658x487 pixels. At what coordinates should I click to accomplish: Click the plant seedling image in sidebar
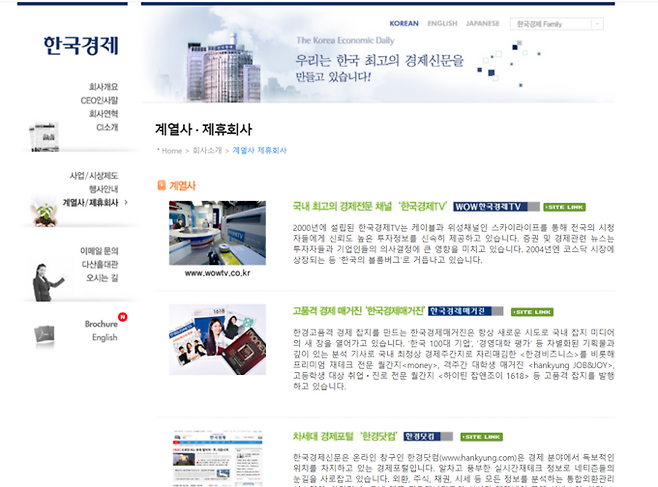[x=44, y=212]
